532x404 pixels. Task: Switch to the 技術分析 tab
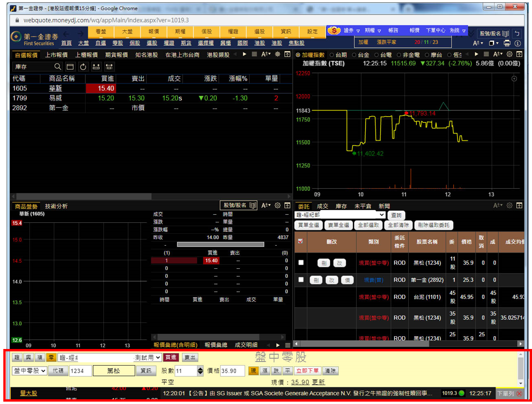(x=56, y=206)
